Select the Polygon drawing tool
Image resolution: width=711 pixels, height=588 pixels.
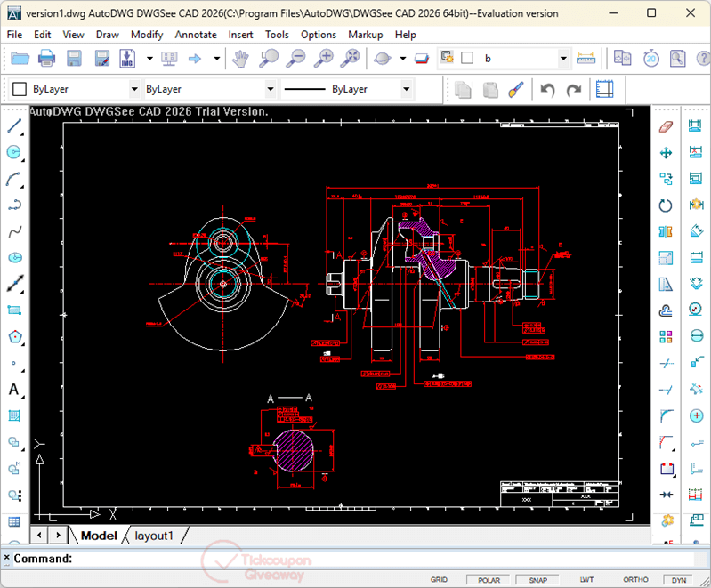[15, 337]
